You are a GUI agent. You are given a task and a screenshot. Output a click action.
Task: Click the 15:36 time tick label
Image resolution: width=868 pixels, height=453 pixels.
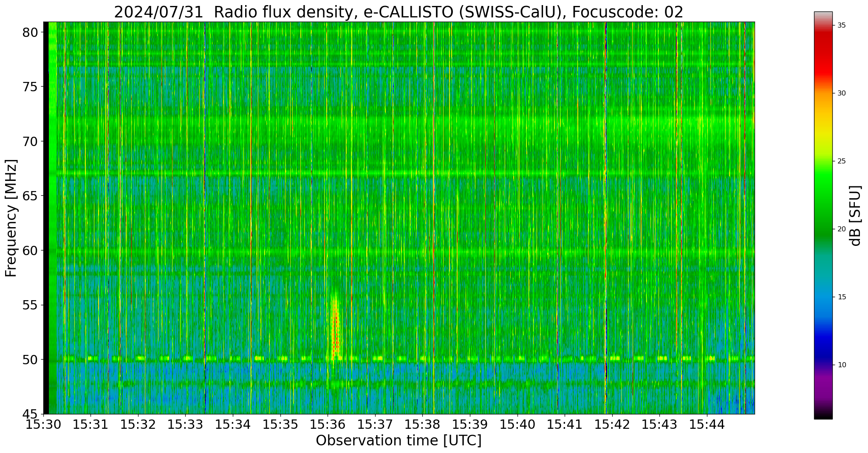pos(328,424)
